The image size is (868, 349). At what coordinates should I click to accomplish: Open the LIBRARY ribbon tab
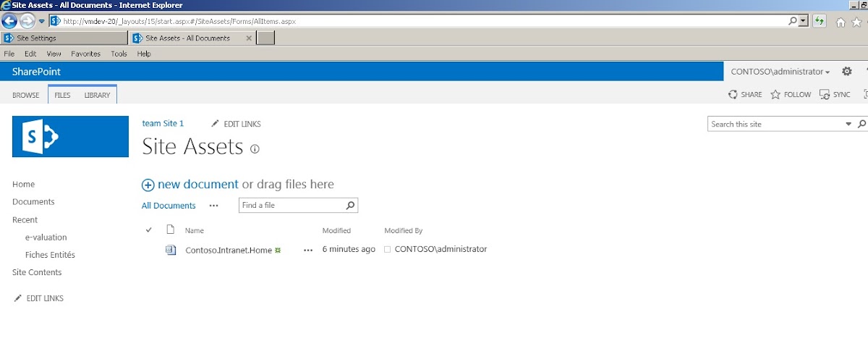tap(97, 95)
